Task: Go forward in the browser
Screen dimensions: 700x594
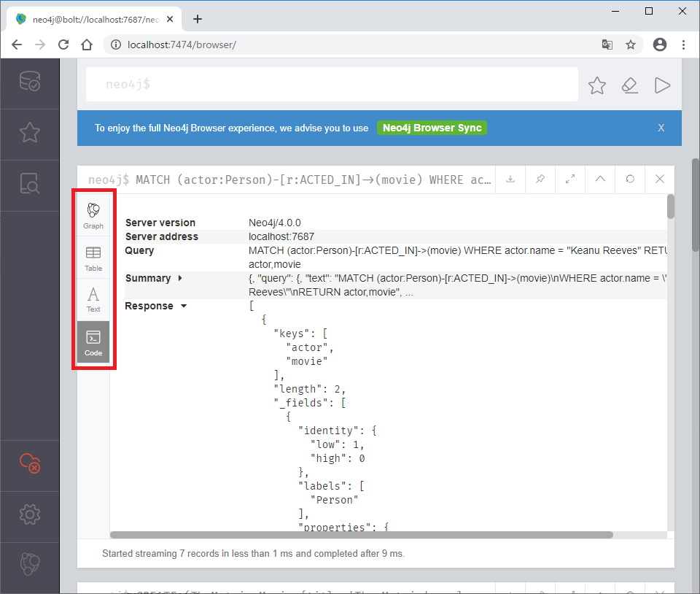Action: pyautogui.click(x=40, y=45)
